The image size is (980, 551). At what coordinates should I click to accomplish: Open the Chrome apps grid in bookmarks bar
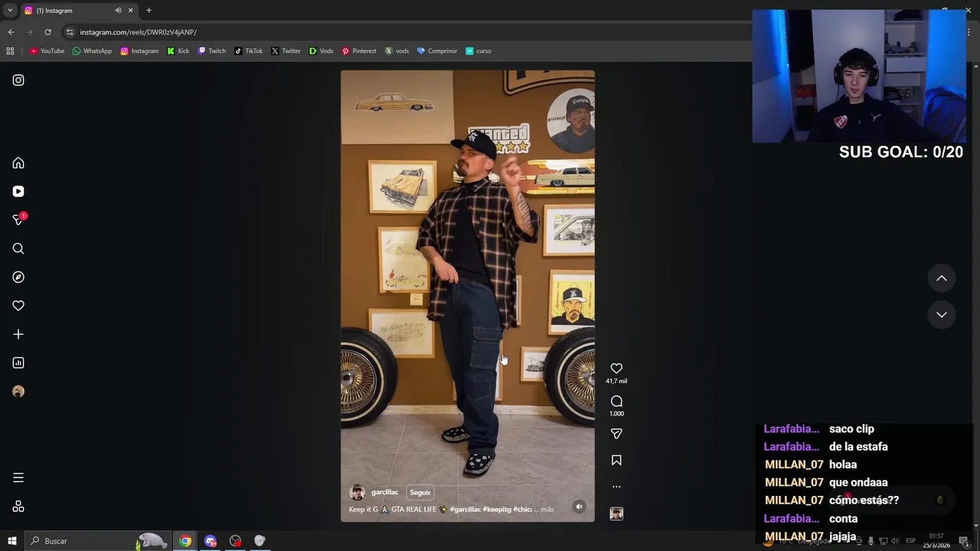point(10,51)
